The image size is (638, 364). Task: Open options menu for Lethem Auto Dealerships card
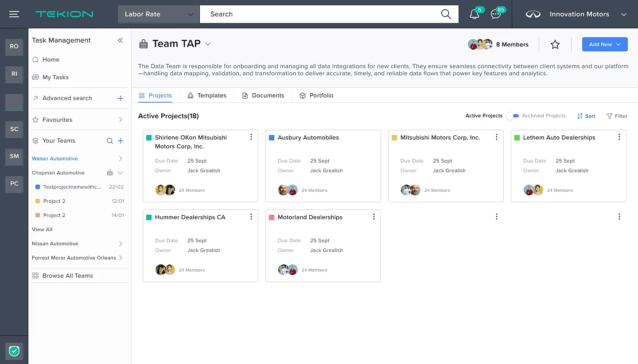(x=619, y=137)
